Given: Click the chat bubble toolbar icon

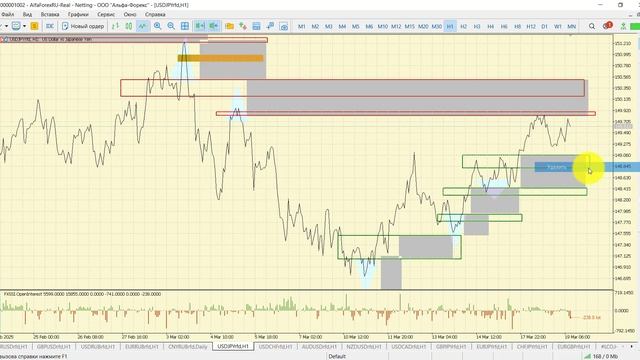Looking at the screenshot, I should tap(16, 26).
